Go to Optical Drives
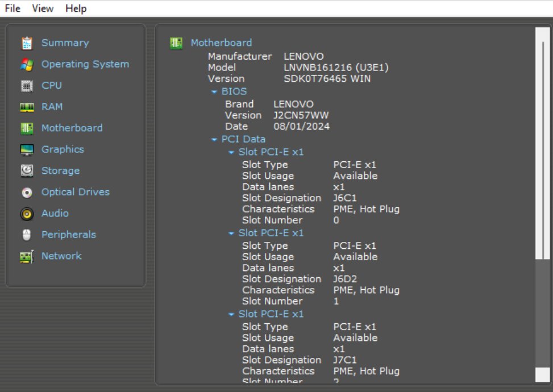Screen dimensions: 553x392 point(76,192)
